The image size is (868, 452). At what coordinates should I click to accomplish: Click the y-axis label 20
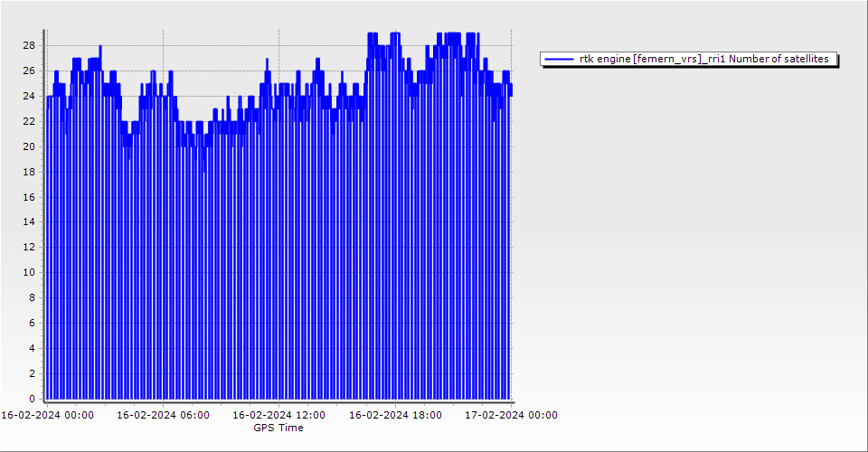pos(29,146)
